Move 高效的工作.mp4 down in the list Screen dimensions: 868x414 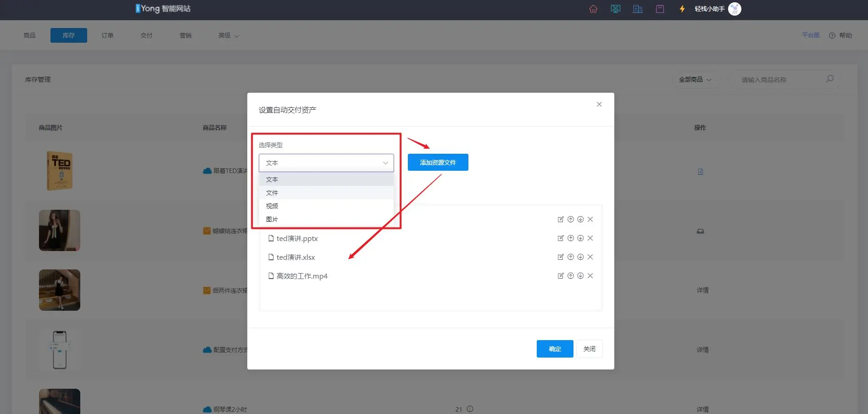click(580, 276)
